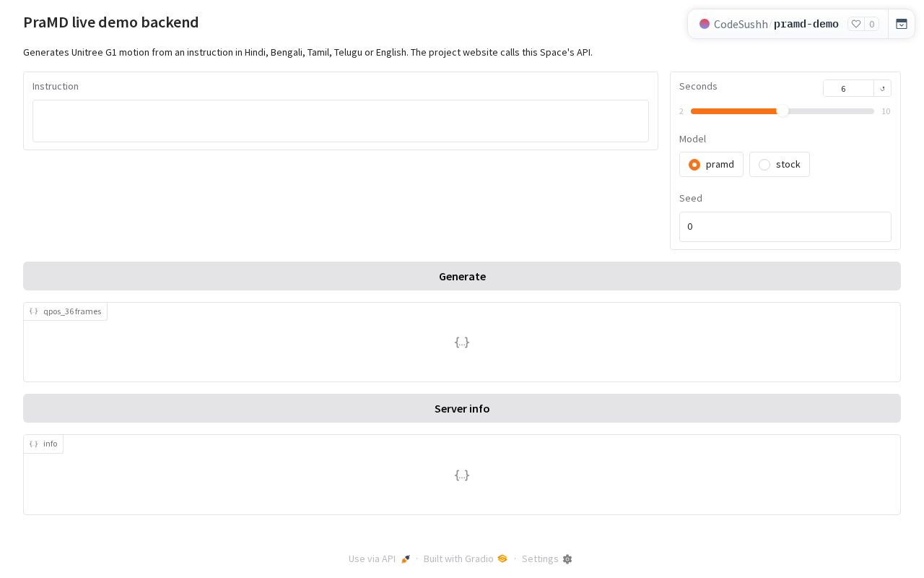The image size is (924, 578).
Task: Open the Built with Gradio link
Action: point(466,558)
